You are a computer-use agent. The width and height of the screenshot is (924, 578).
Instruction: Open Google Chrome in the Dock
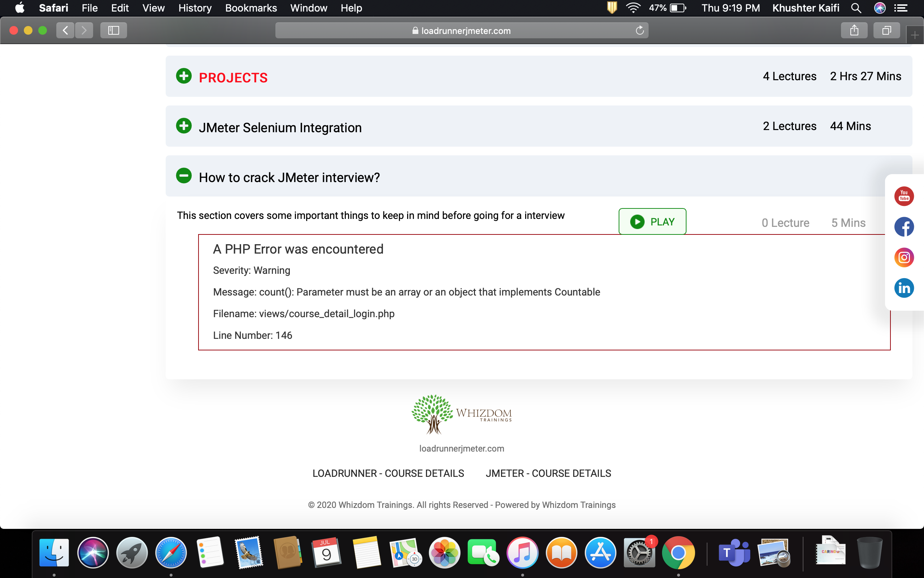(678, 553)
